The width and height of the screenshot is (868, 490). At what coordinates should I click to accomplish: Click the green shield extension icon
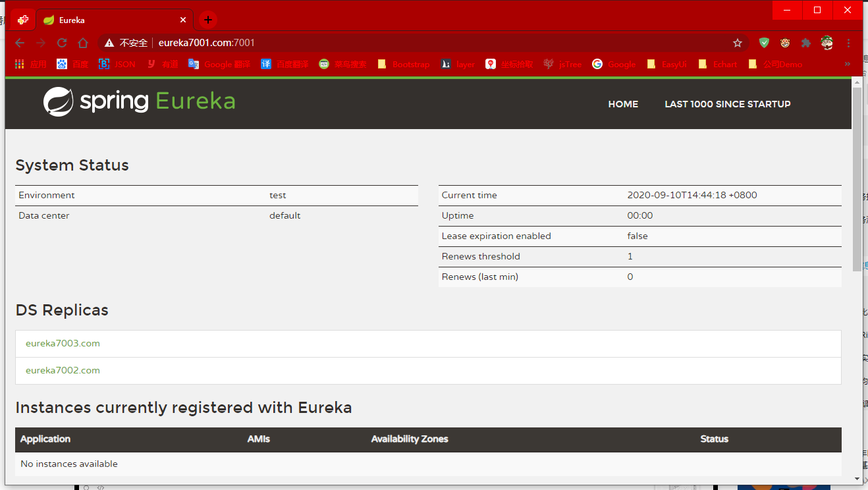tap(764, 43)
